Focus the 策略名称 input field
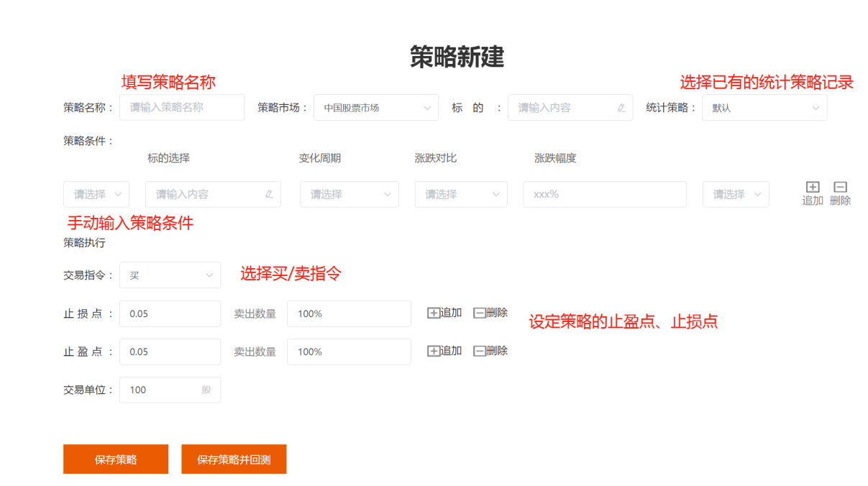Screen dimensions: 868x486 (181, 108)
